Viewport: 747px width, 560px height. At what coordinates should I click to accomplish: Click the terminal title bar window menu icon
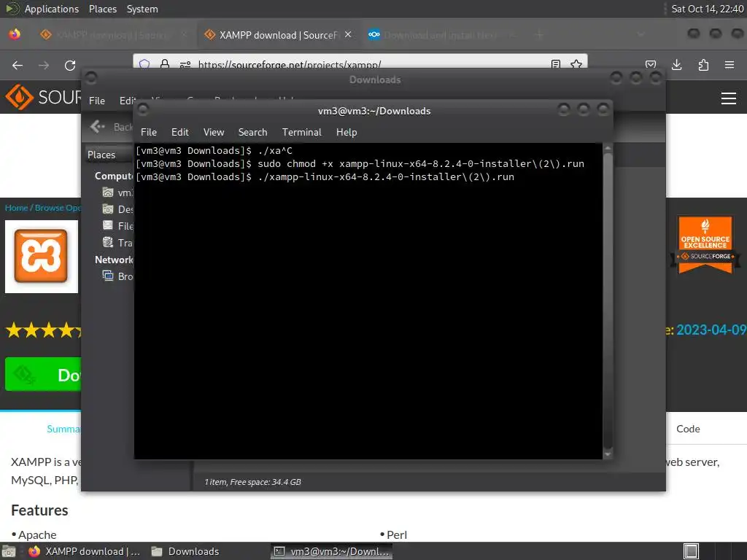click(x=143, y=110)
